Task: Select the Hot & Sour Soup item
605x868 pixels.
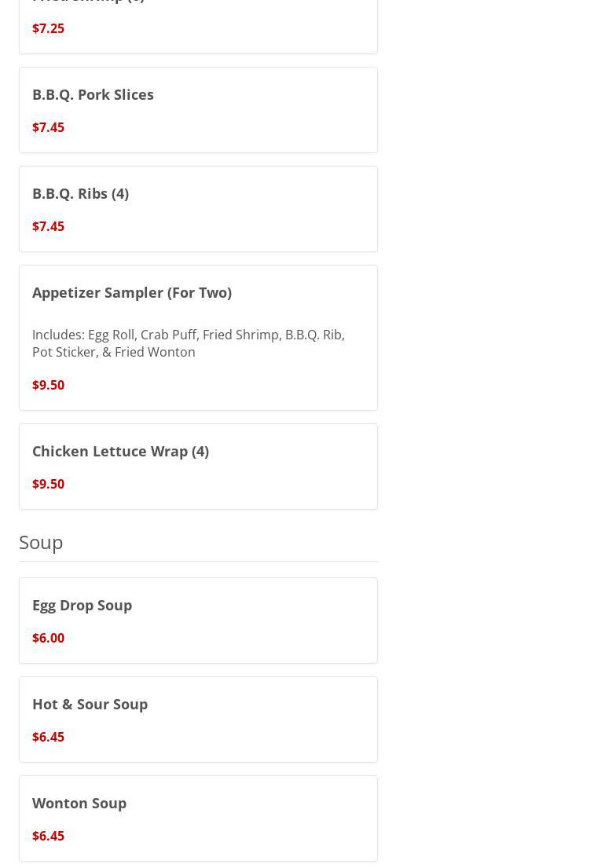Action: tap(90, 704)
